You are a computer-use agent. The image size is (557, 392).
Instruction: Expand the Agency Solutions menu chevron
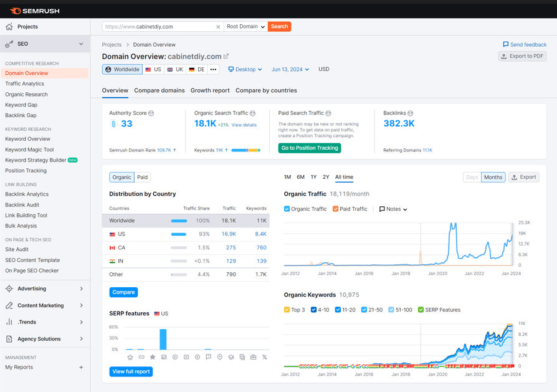pyautogui.click(x=82, y=339)
